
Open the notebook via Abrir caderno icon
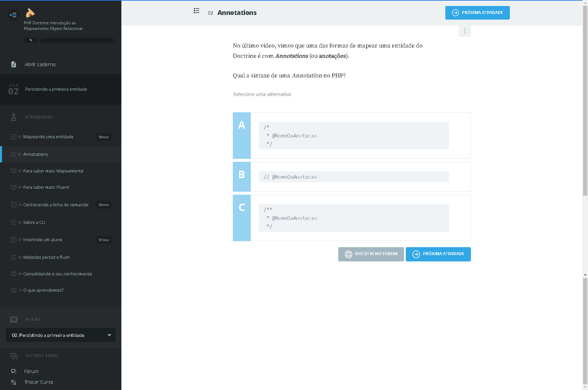[14, 64]
